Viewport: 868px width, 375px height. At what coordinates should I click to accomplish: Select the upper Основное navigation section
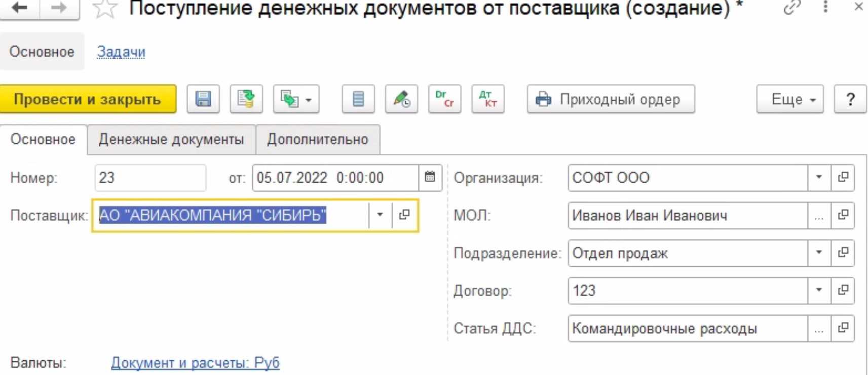[x=42, y=52]
